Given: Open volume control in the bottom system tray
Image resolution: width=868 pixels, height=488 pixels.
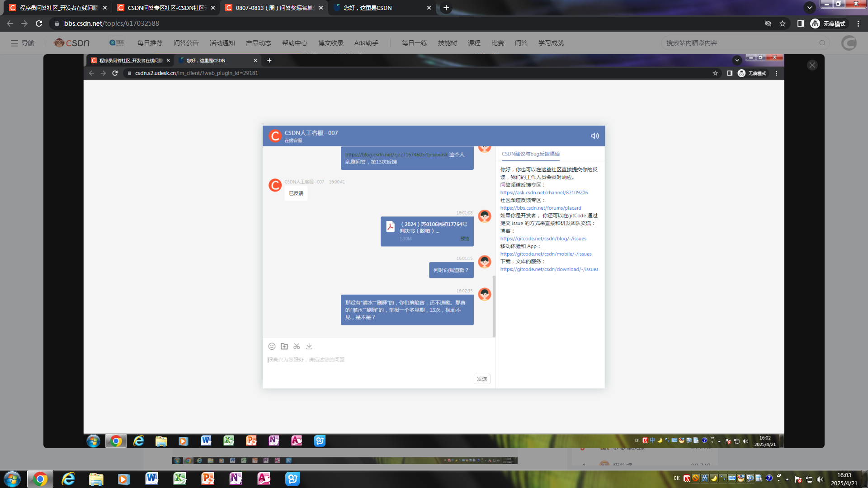Looking at the screenshot, I should (820, 479).
